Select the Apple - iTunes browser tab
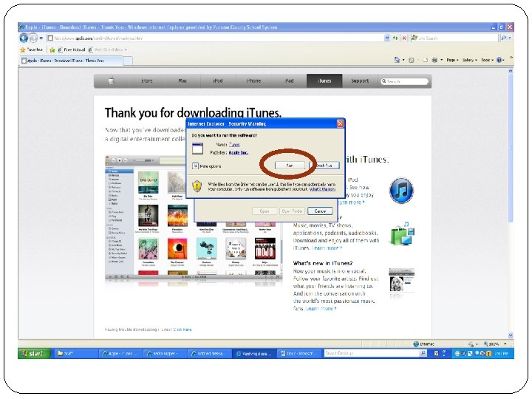The image size is (532, 399). coord(71,61)
